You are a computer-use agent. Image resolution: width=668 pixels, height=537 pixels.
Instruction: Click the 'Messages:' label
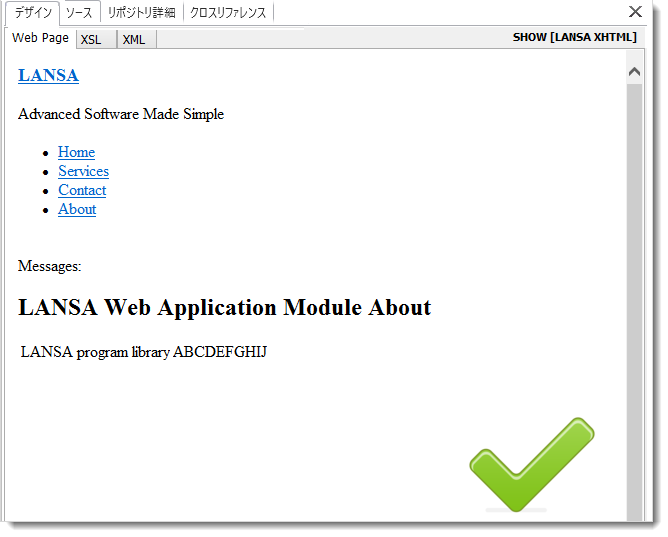click(x=49, y=266)
